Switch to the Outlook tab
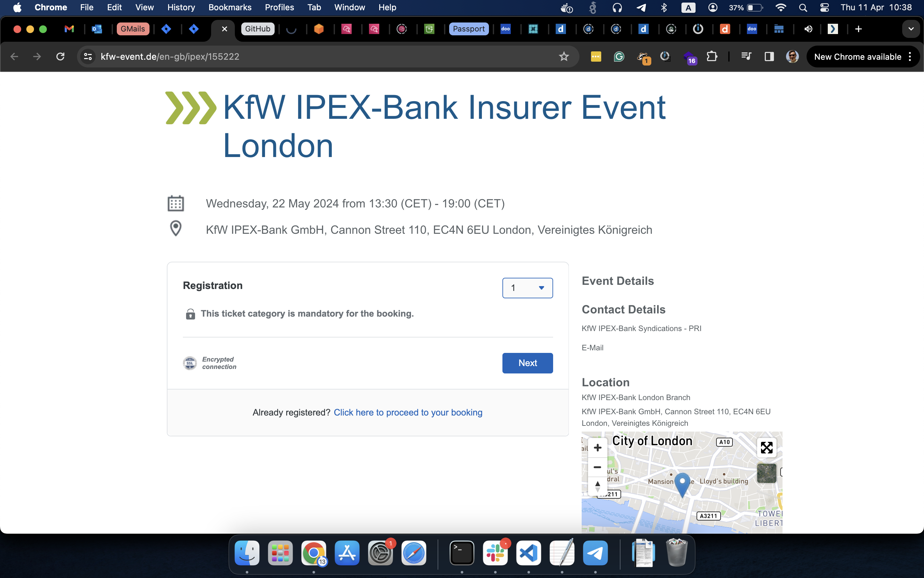924x578 pixels. [97, 29]
